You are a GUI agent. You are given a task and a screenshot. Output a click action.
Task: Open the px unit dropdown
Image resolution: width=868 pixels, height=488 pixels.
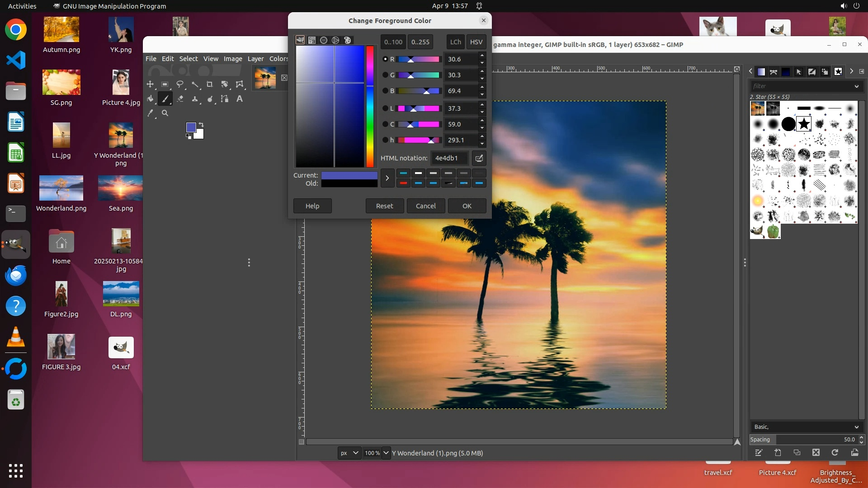coord(349,453)
